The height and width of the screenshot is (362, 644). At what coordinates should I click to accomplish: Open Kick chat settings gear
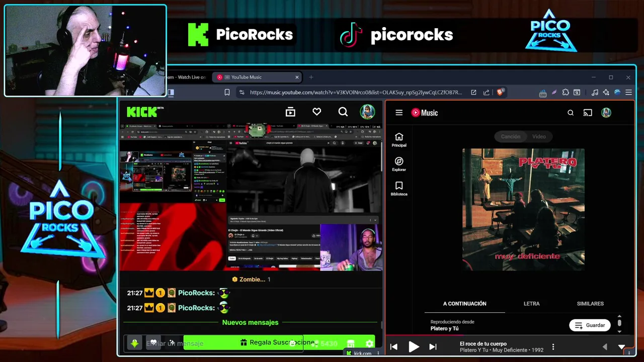pyautogui.click(x=369, y=344)
